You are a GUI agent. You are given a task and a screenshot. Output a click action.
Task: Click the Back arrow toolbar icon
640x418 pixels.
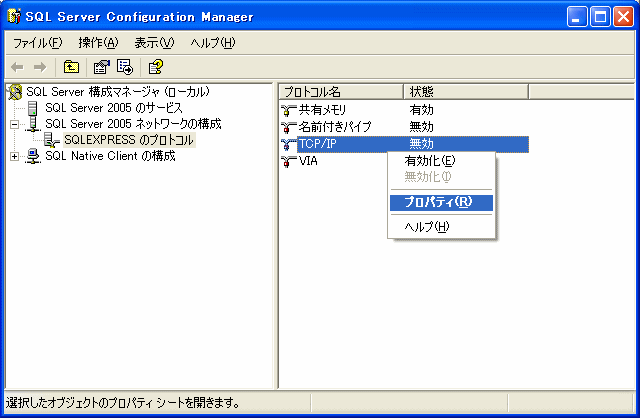17,67
